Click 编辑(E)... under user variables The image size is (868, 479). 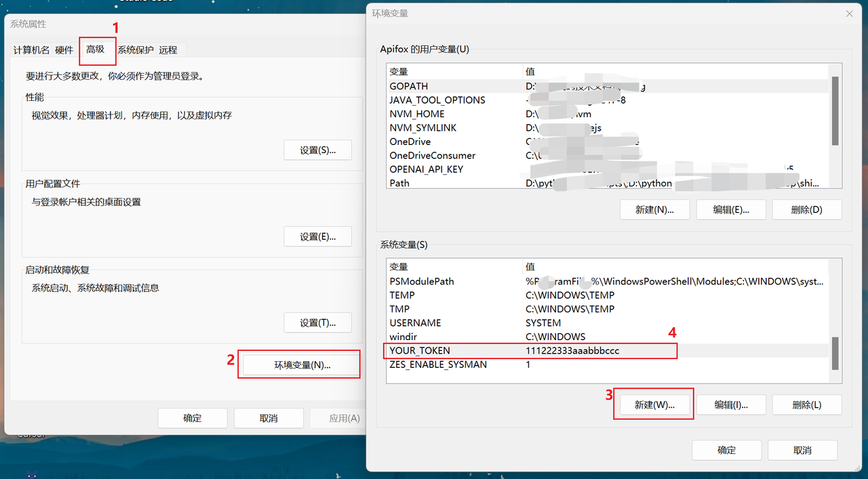[x=731, y=209]
